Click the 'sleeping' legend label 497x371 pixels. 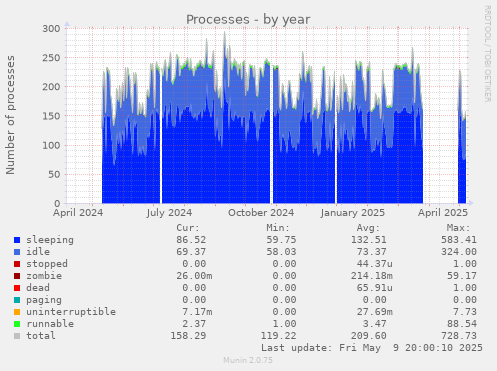(50, 240)
